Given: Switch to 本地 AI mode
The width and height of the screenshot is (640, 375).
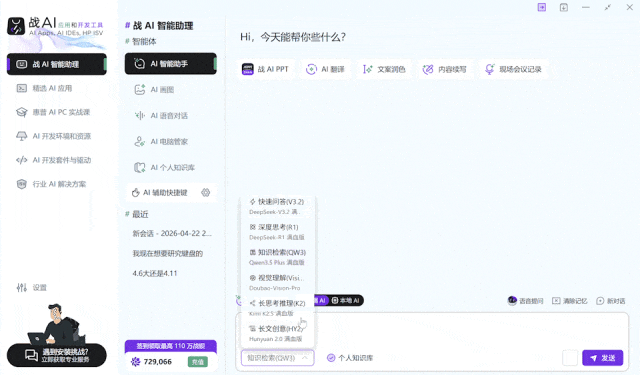Looking at the screenshot, I should pos(346,301).
